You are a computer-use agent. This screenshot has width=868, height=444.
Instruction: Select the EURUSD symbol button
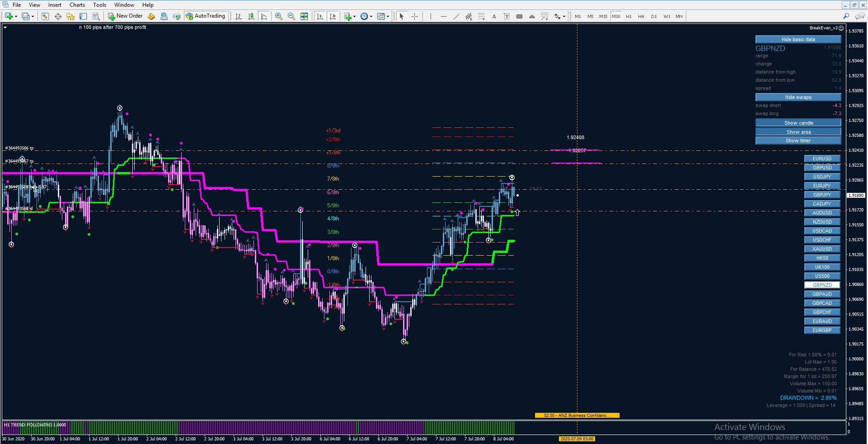pyautogui.click(x=822, y=159)
